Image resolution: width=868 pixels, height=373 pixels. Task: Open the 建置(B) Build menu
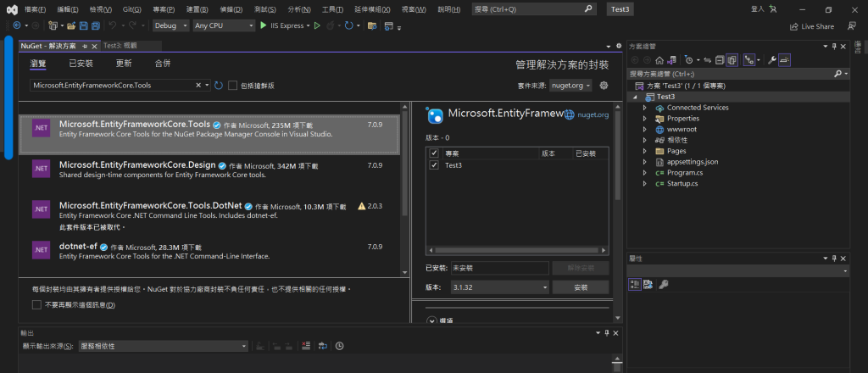click(x=197, y=9)
